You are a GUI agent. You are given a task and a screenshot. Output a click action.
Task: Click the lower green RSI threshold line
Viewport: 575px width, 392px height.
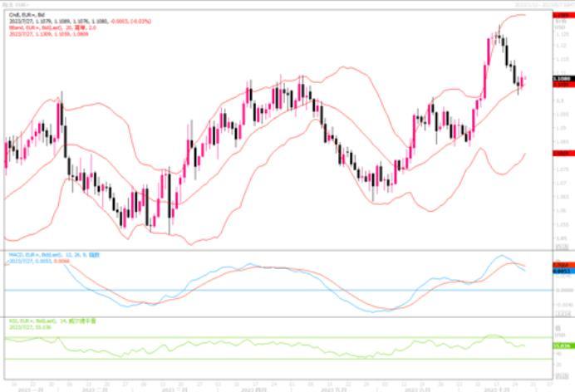point(249,359)
